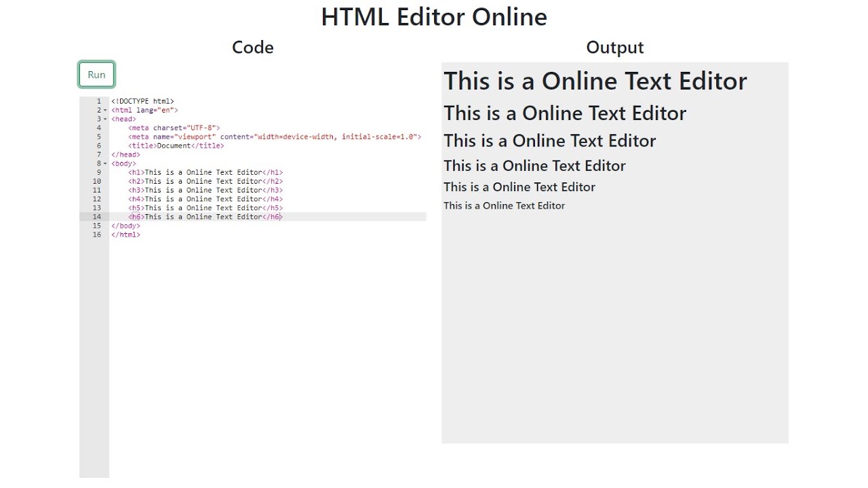Click the h5 output heading text
Screen dimensions: 868x488
pyautogui.click(x=519, y=186)
